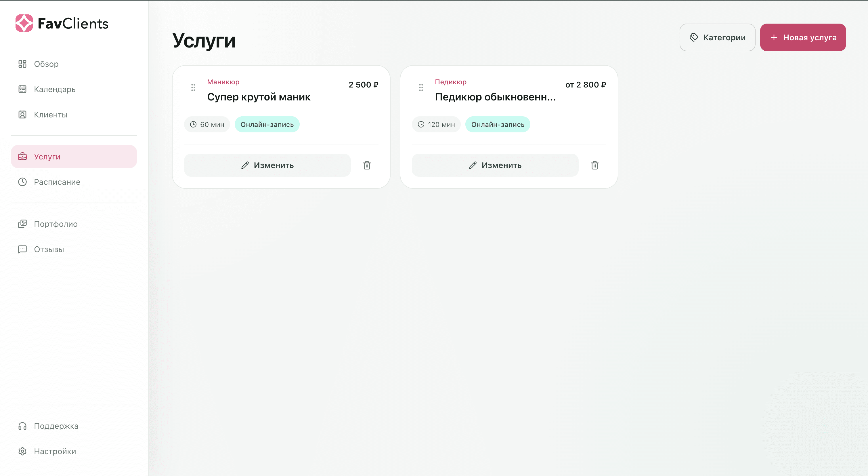This screenshot has width=868, height=476.
Task: Click the Категории button
Action: (x=717, y=37)
